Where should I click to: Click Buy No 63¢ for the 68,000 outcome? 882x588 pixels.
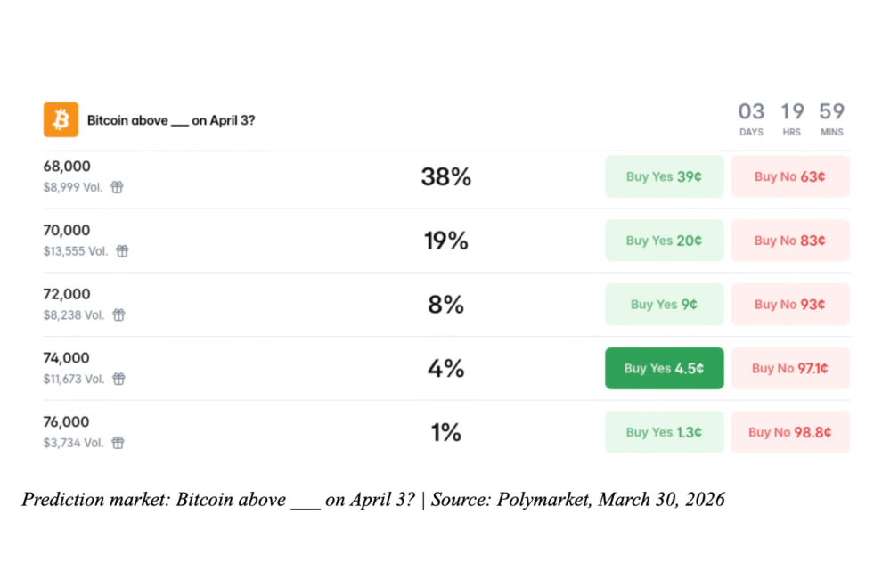point(789,176)
